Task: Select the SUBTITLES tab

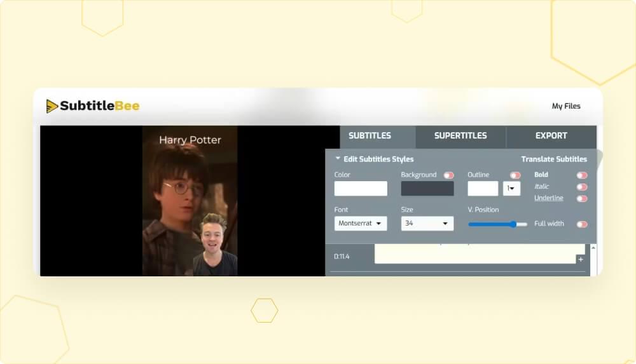Action: [370, 136]
